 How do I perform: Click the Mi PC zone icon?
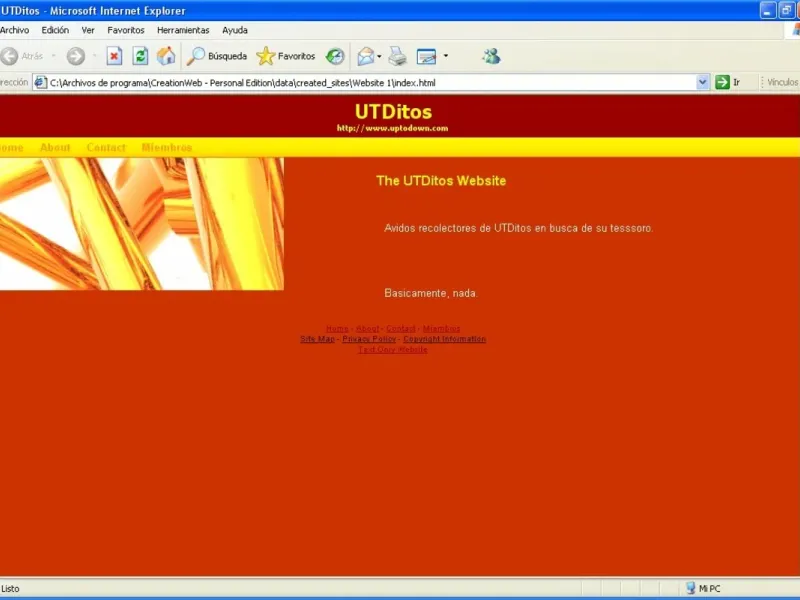coord(691,588)
